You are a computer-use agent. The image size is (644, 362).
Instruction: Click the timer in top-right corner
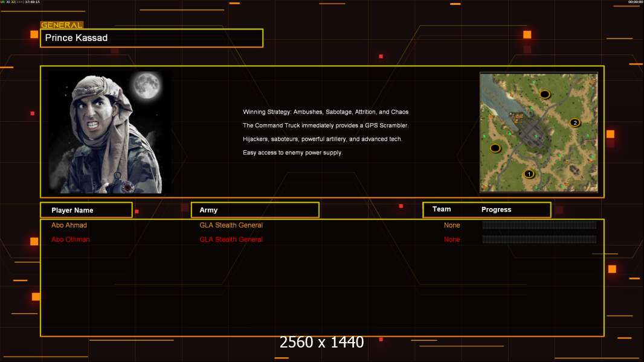coord(636,2)
